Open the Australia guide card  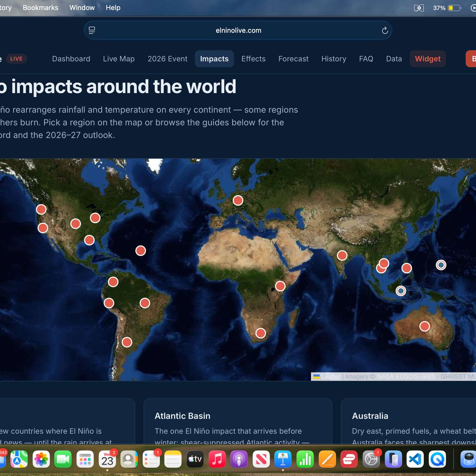(x=408, y=422)
